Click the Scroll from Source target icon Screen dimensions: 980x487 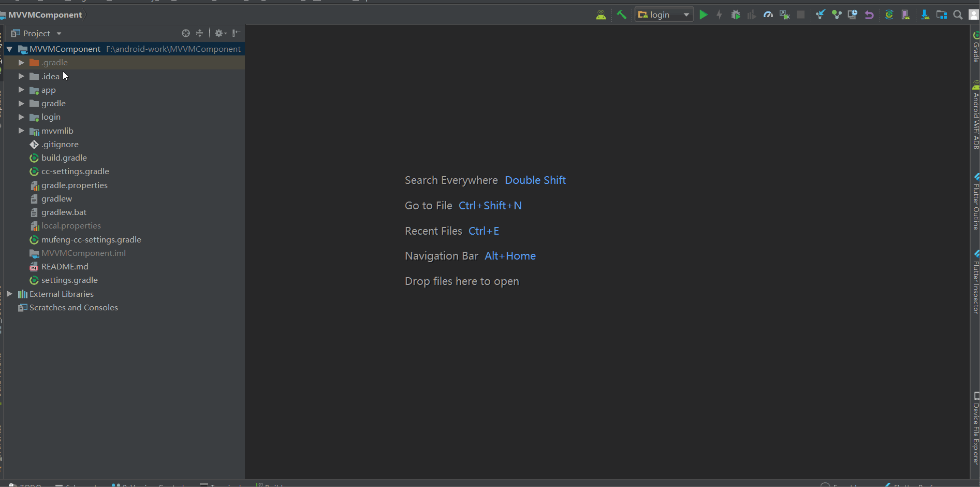point(186,33)
